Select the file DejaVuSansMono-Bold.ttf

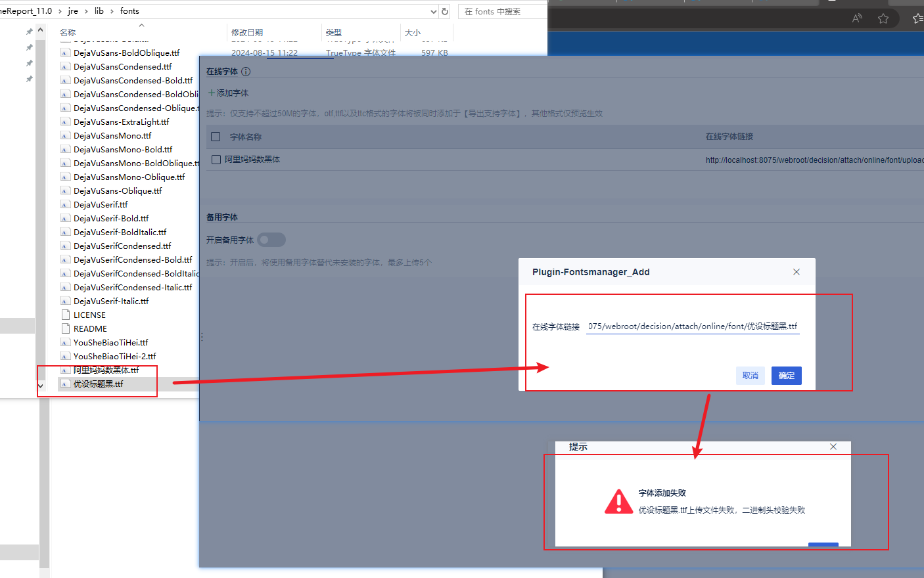coord(123,149)
